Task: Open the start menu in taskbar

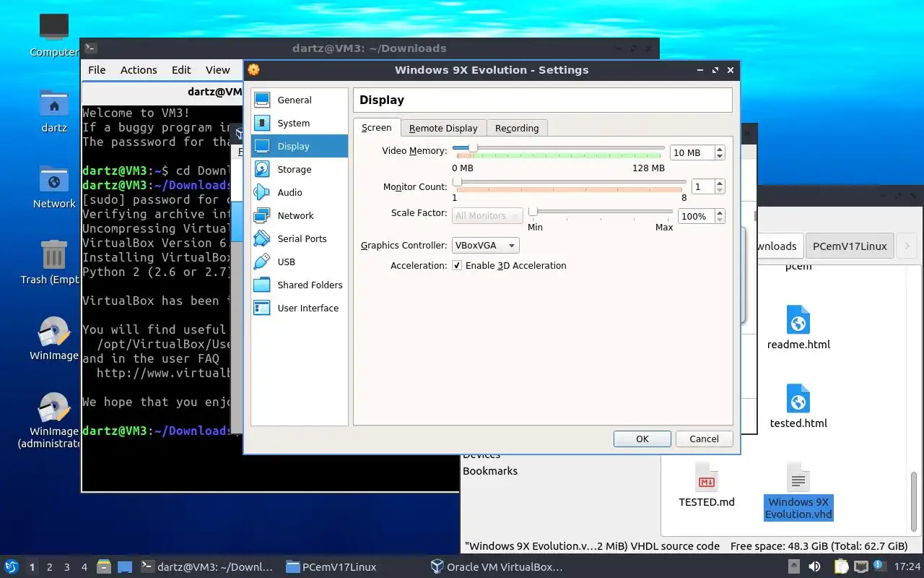Action: [x=11, y=567]
